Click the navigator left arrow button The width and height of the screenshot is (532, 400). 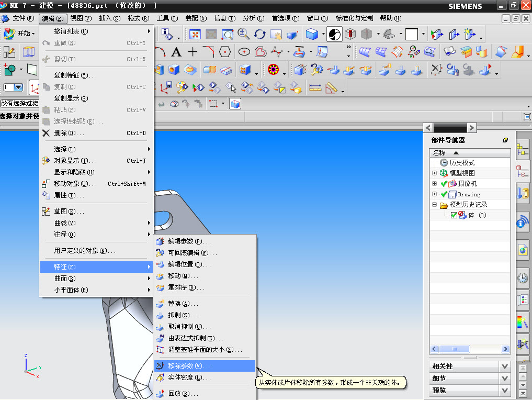428,128
